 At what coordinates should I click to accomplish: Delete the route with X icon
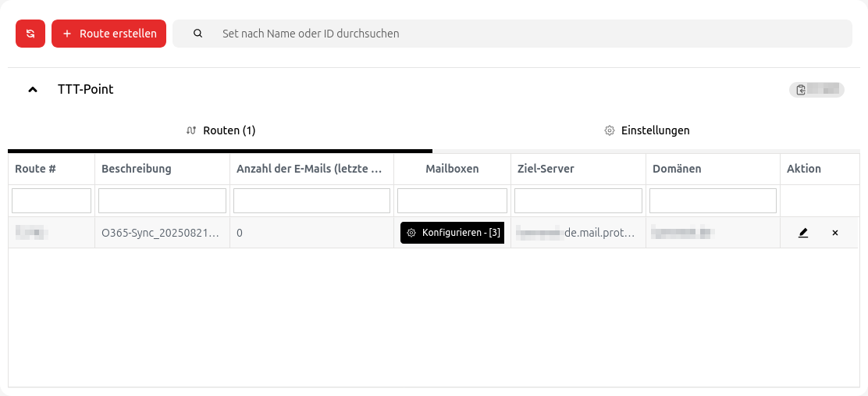(835, 233)
